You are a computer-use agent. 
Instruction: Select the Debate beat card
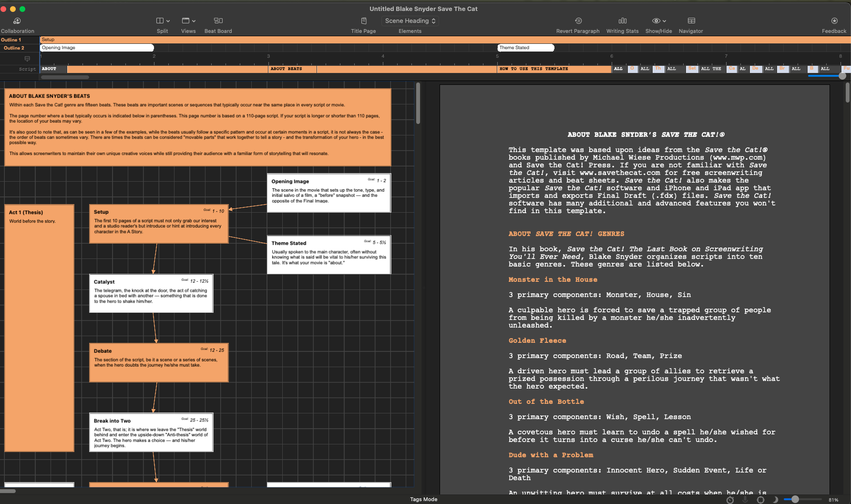159,362
